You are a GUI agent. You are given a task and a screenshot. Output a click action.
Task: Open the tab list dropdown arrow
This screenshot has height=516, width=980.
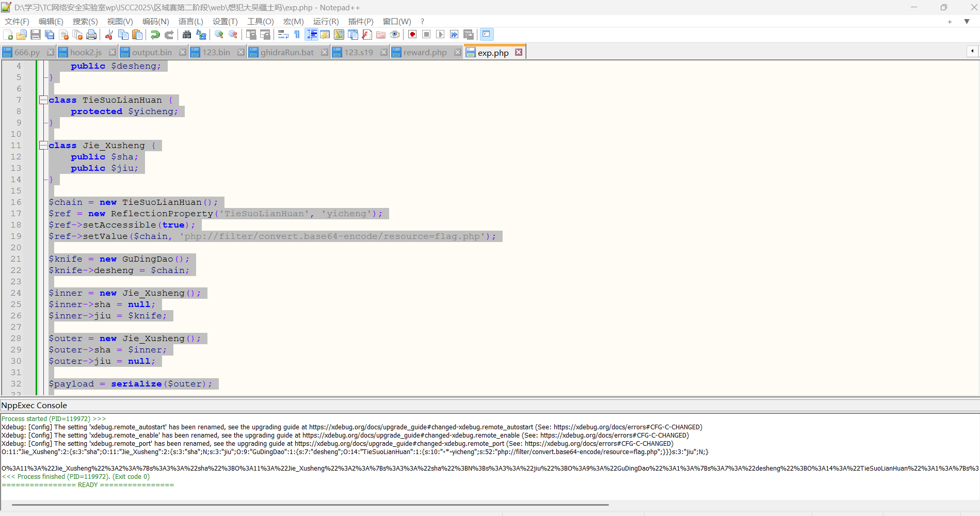967,22
